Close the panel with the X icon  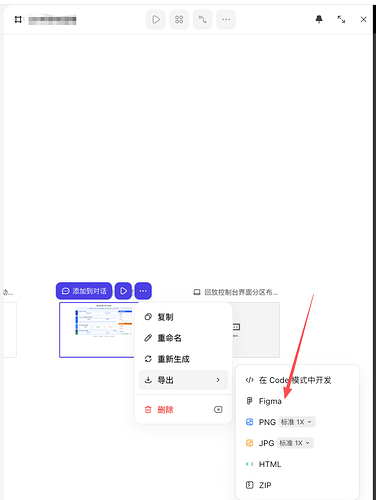(x=363, y=20)
